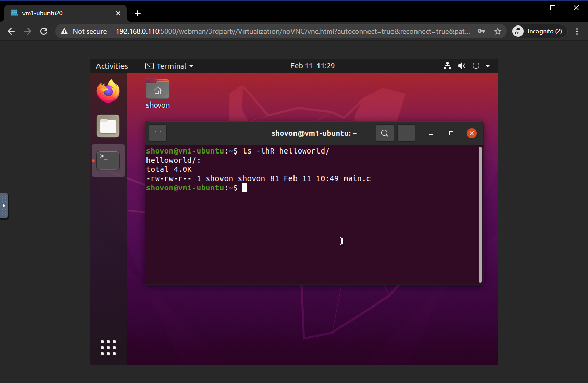Select the vm1-ubuntu20 browser tab
The width and height of the screenshot is (588, 383).
tap(61, 13)
